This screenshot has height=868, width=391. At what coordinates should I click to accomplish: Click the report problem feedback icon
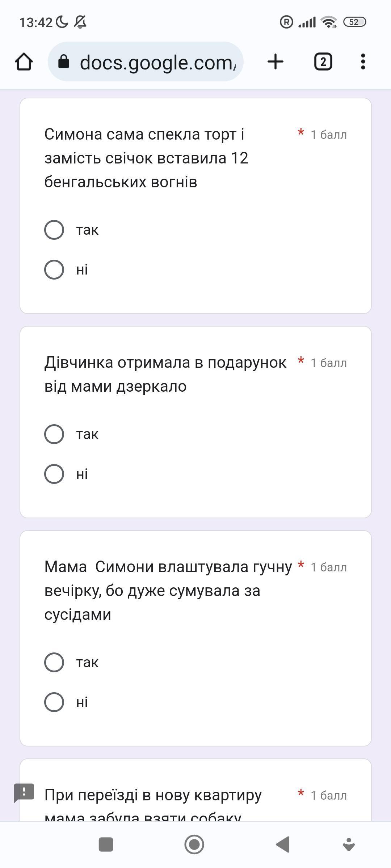click(24, 793)
